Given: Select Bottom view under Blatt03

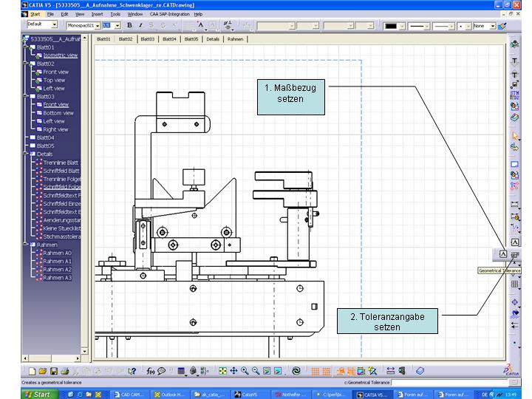Looking at the screenshot, I should (58, 113).
